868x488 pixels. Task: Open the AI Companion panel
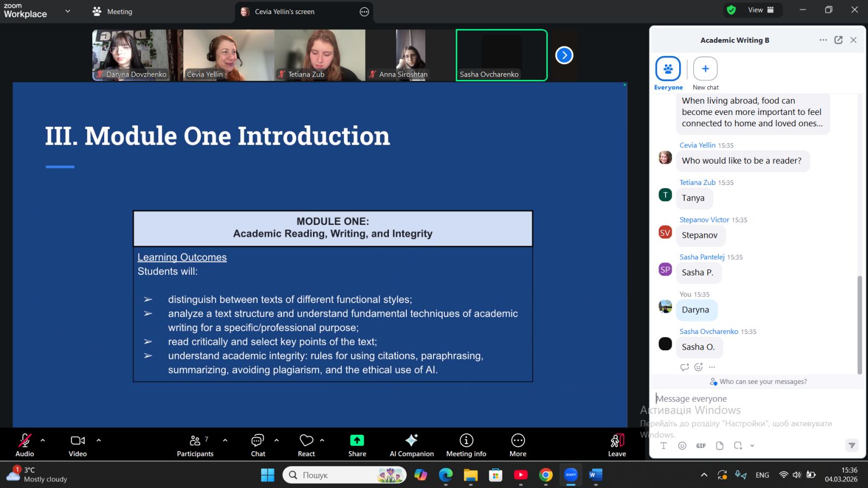click(x=411, y=445)
